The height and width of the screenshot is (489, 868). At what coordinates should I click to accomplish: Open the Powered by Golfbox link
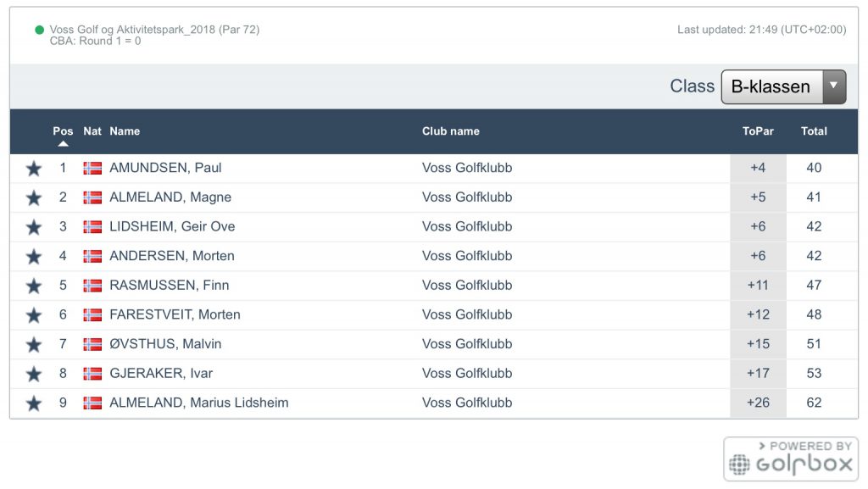(x=790, y=458)
